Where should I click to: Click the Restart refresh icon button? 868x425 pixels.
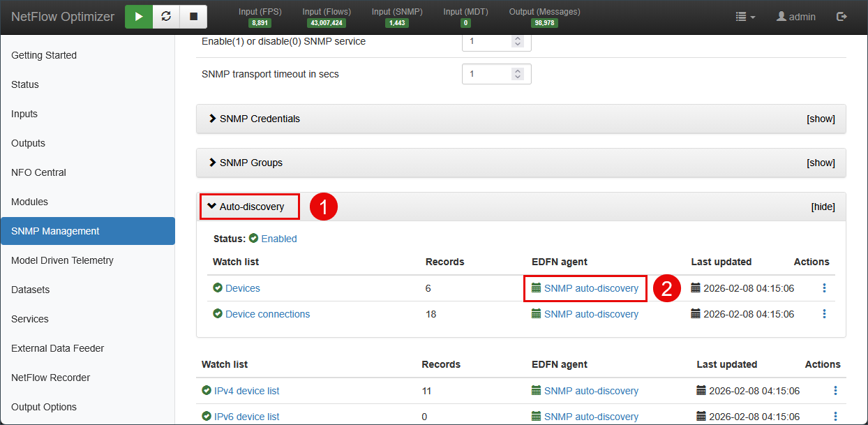pos(166,17)
